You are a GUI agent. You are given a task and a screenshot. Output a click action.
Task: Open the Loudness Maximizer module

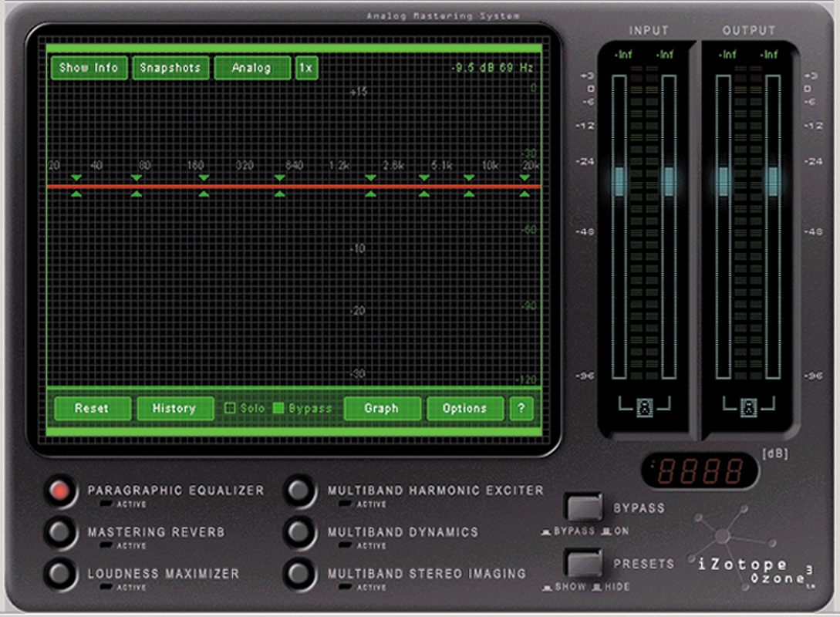(60, 574)
